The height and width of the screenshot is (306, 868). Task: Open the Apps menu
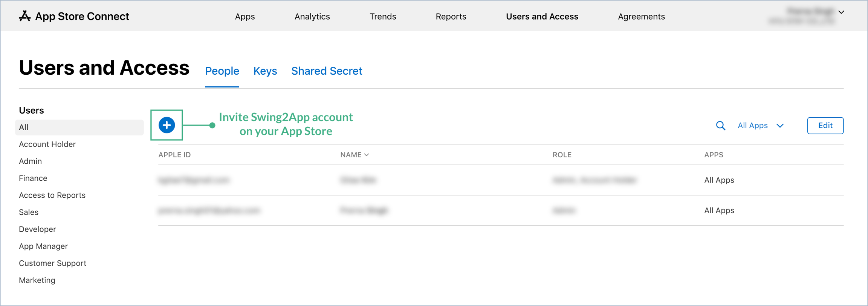[x=245, y=17]
